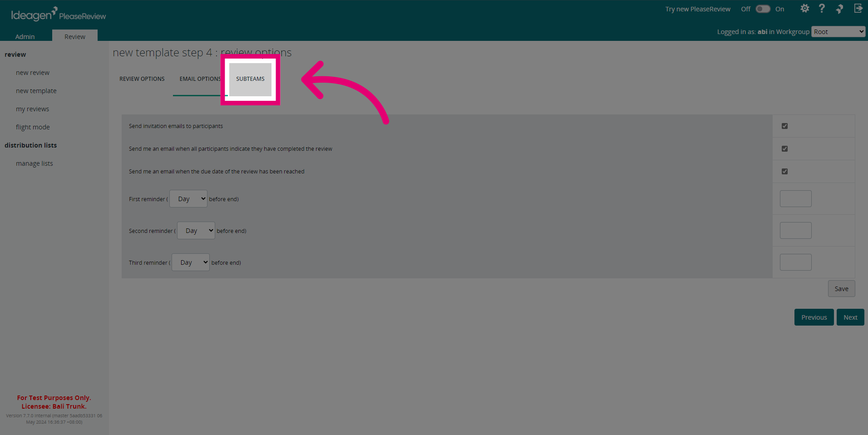Click the 'Logged in as: abi' text
This screenshot has width=868, height=435.
[742, 32]
